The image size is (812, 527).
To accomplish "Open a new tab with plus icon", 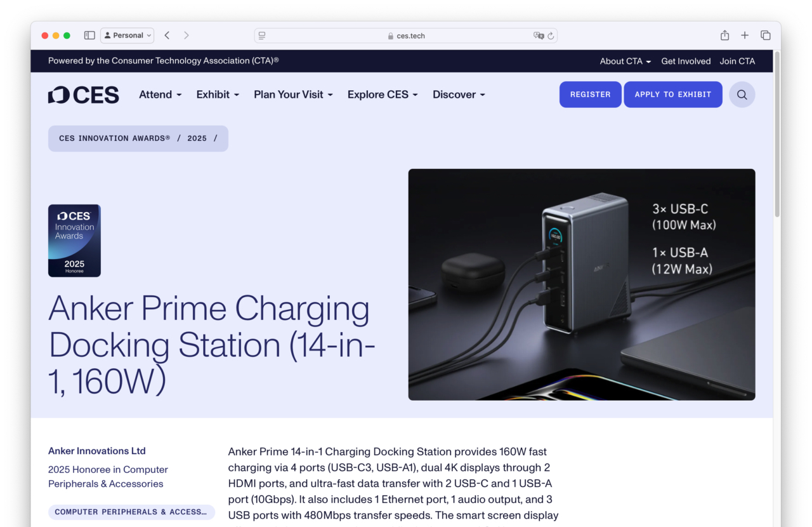I will click(x=745, y=36).
